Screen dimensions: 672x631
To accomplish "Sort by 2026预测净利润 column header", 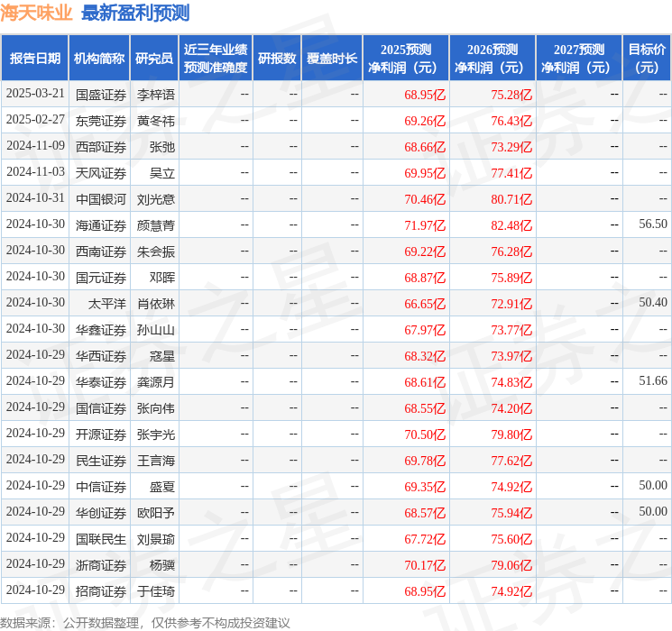I will 492,58.
